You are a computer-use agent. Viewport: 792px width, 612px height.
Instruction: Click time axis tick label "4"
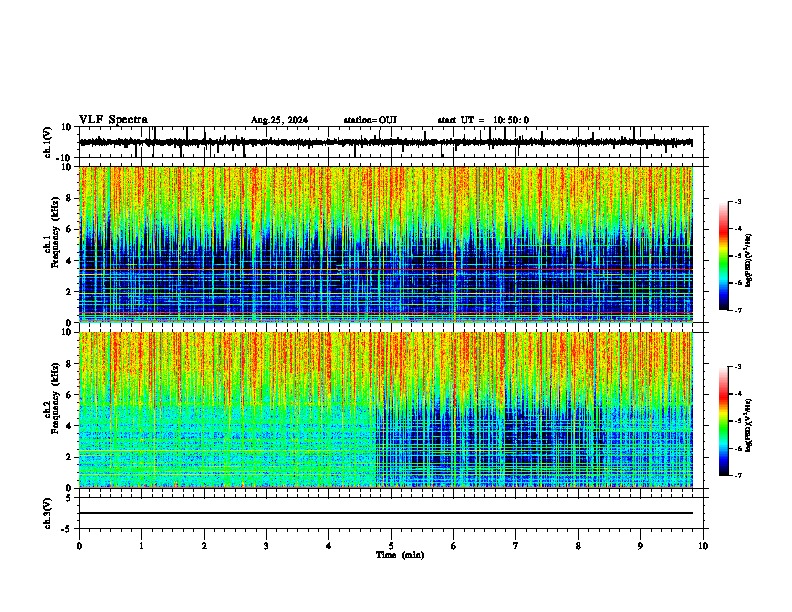(329, 546)
